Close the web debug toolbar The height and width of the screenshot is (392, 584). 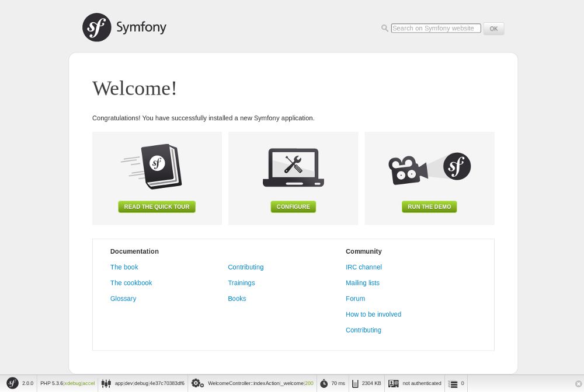578,384
